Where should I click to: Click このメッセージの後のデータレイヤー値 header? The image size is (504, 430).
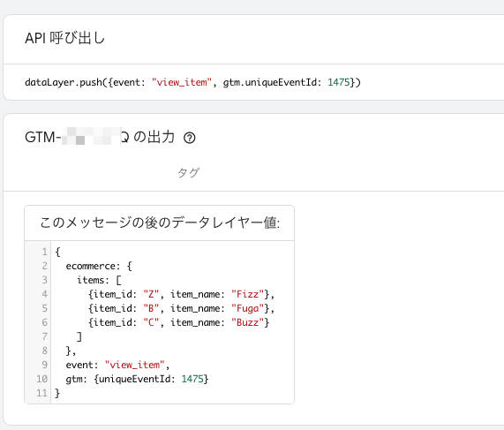pyautogui.click(x=160, y=223)
